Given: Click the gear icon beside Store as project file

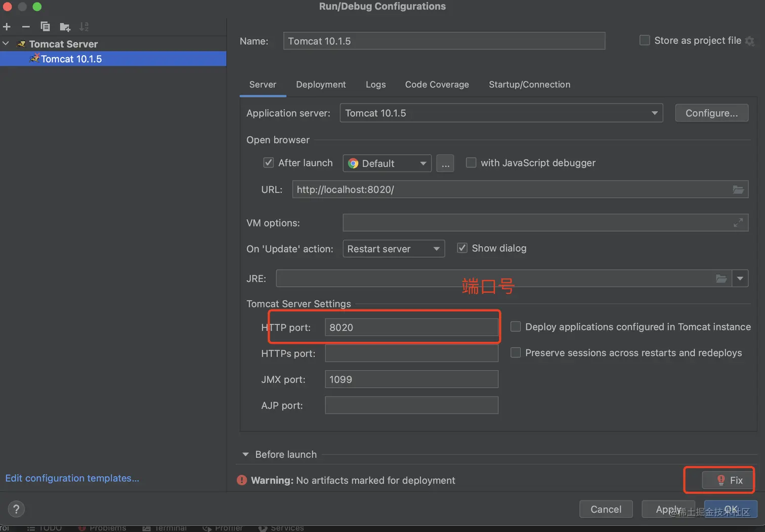Looking at the screenshot, I should [750, 41].
